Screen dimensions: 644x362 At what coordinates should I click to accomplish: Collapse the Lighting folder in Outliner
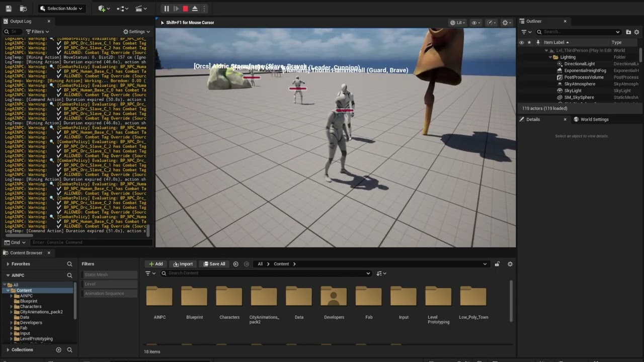(x=550, y=57)
